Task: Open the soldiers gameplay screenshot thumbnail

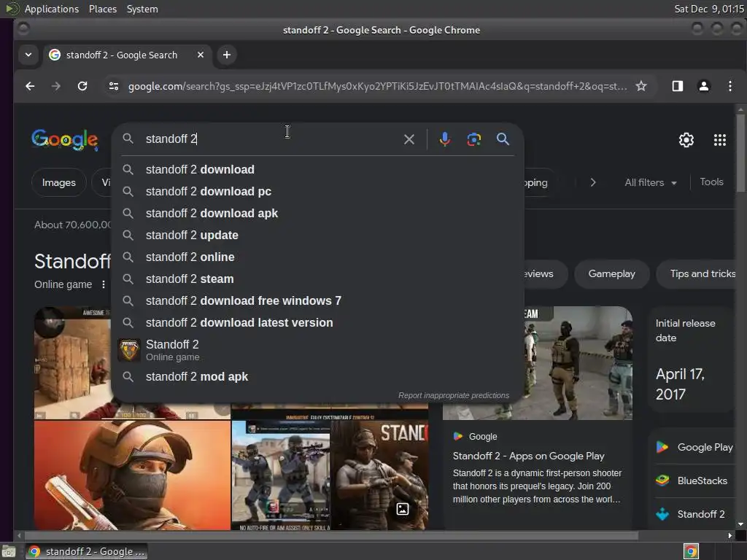Action: [281, 475]
